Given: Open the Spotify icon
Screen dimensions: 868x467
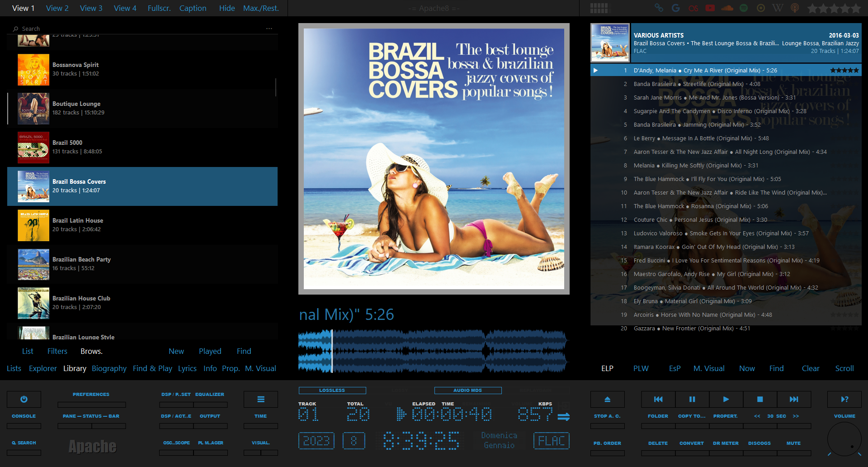Looking at the screenshot, I should (x=744, y=8).
